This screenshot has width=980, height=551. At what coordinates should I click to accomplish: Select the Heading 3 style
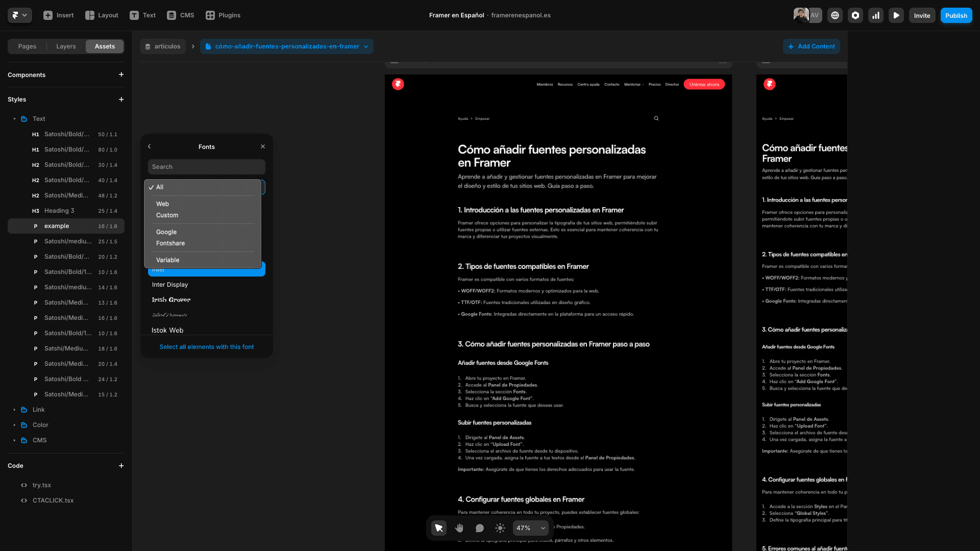[x=66, y=211]
